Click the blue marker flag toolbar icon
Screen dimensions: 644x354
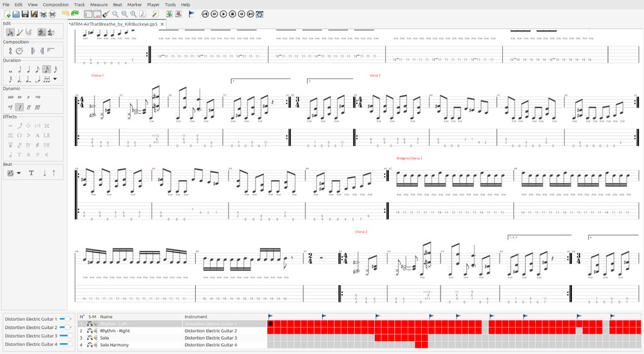[191, 14]
